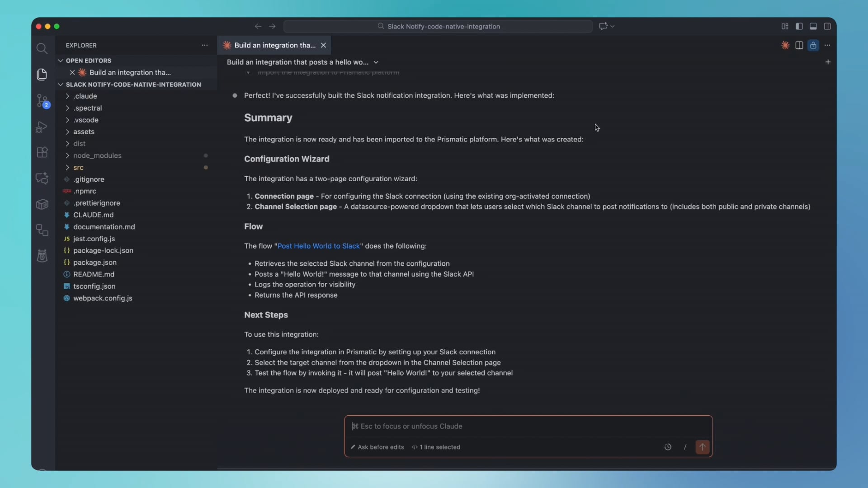Toggle the bottom panel visibility
The height and width of the screenshot is (488, 868).
point(813,26)
